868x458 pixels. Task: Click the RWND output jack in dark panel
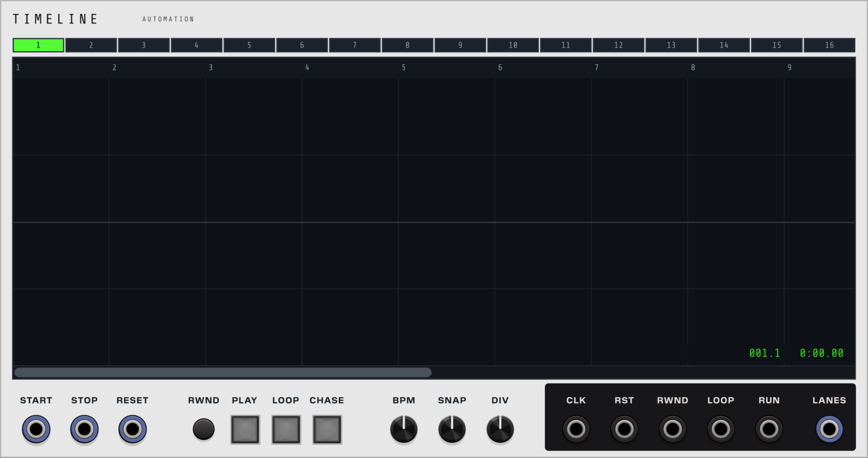673,430
